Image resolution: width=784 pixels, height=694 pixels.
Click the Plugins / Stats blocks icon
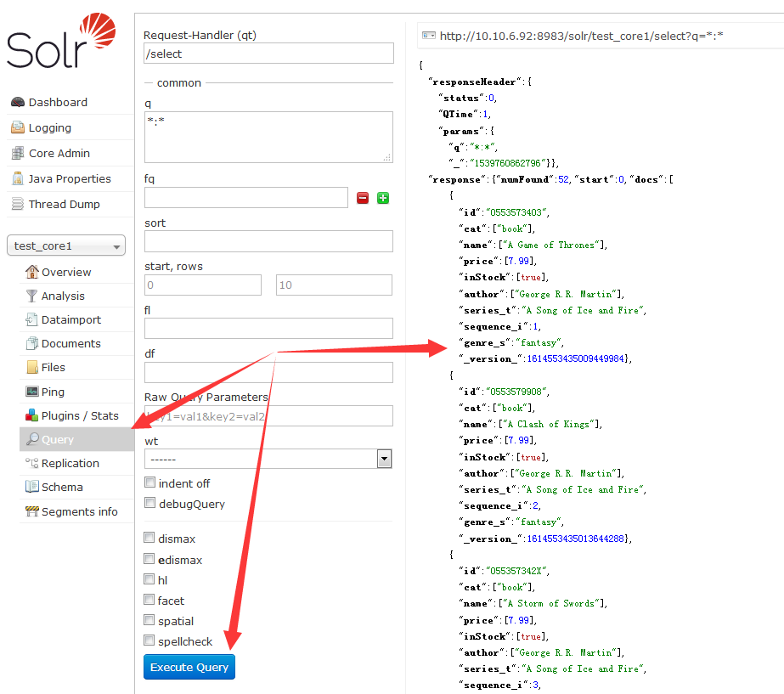[x=32, y=415]
